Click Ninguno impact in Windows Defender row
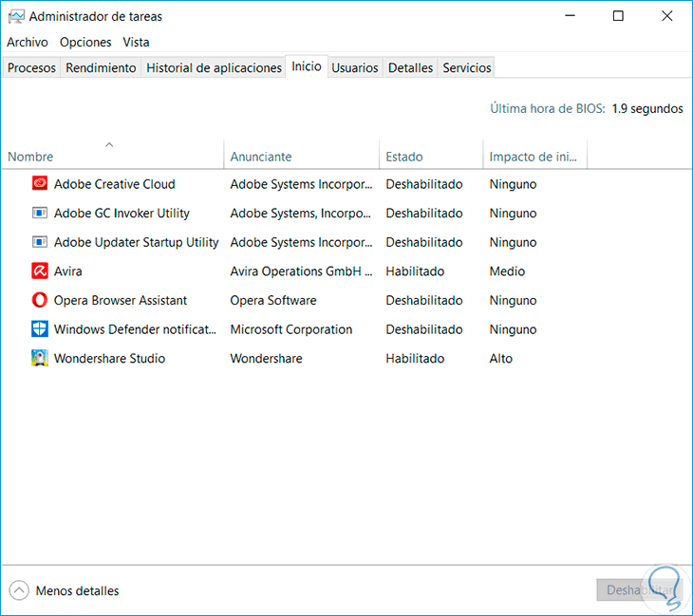Viewport: 693px width, 616px height. coord(513,329)
